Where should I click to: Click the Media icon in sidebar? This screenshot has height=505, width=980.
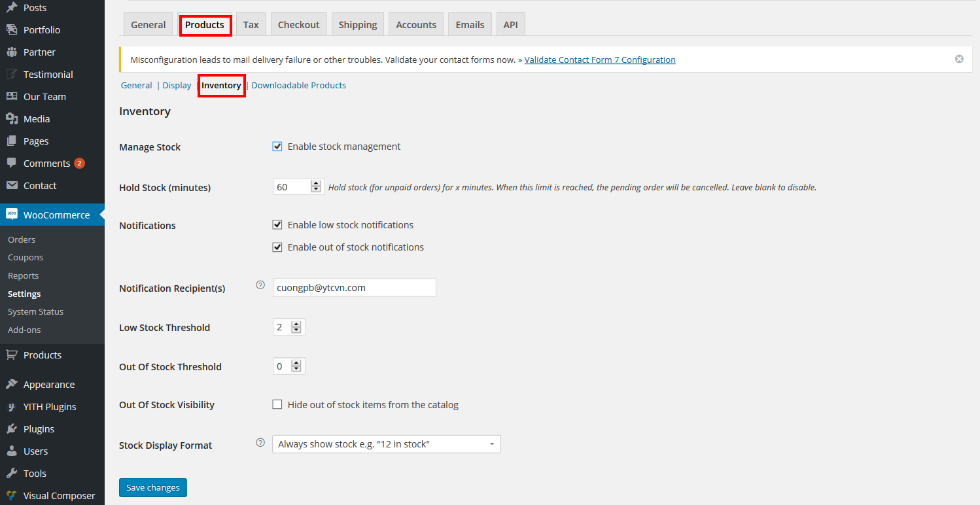click(12, 119)
